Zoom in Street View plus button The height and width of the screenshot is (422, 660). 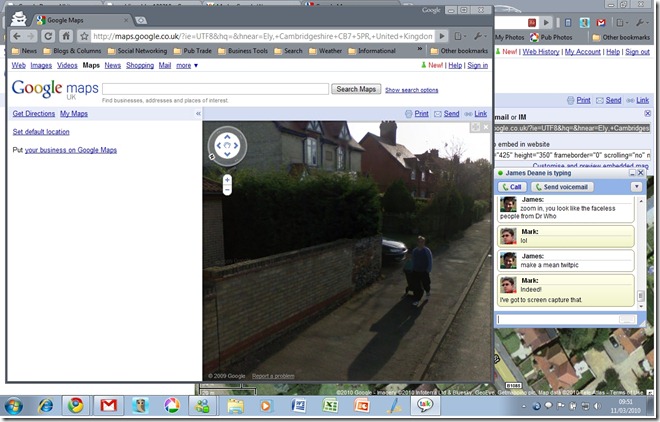click(x=227, y=180)
